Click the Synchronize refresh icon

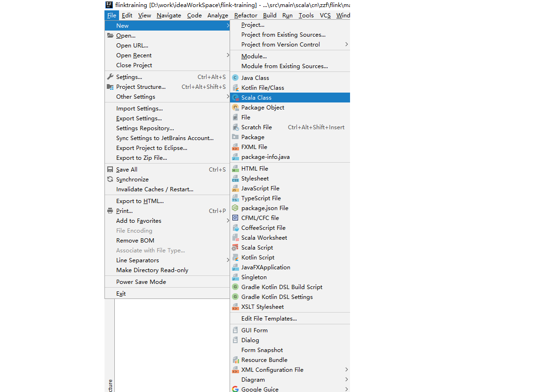pyautogui.click(x=110, y=179)
